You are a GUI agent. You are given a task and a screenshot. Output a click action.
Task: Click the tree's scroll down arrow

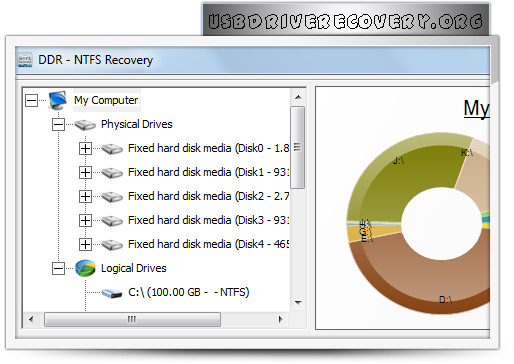(x=298, y=303)
